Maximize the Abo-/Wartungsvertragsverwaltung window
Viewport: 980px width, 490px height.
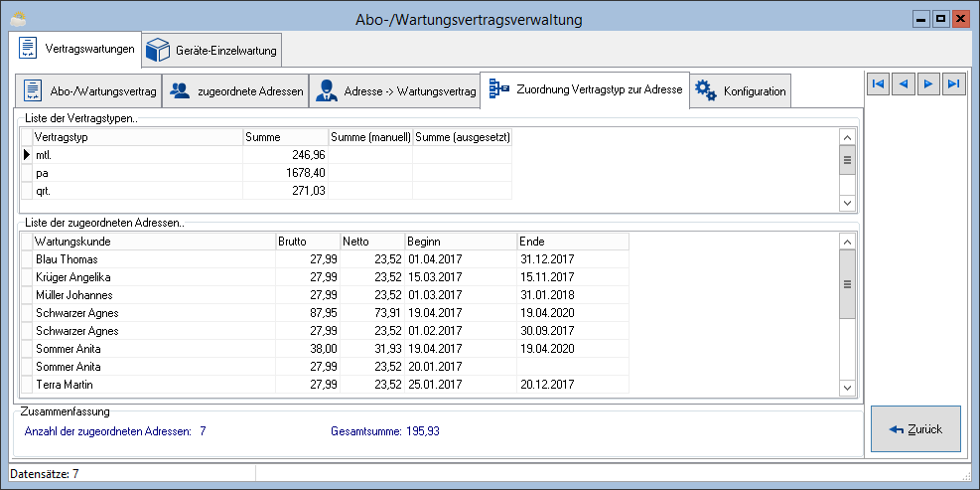[939, 20]
